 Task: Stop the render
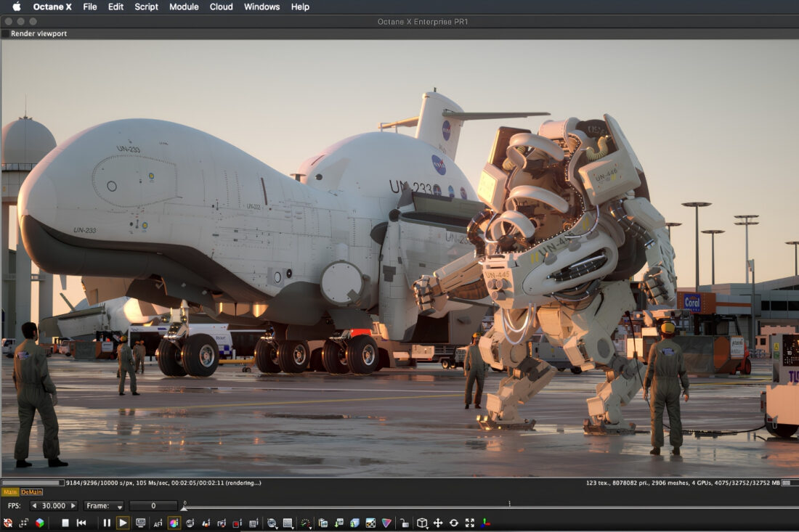[x=65, y=523]
